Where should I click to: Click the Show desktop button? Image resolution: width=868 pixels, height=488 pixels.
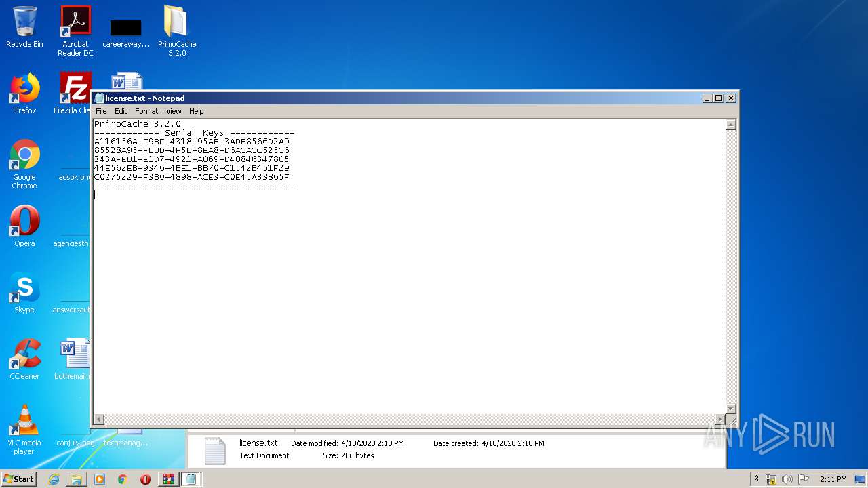pos(861,479)
